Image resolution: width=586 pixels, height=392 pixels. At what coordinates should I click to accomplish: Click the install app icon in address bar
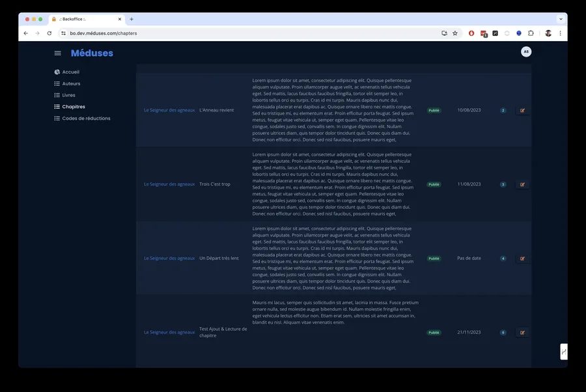point(444,33)
